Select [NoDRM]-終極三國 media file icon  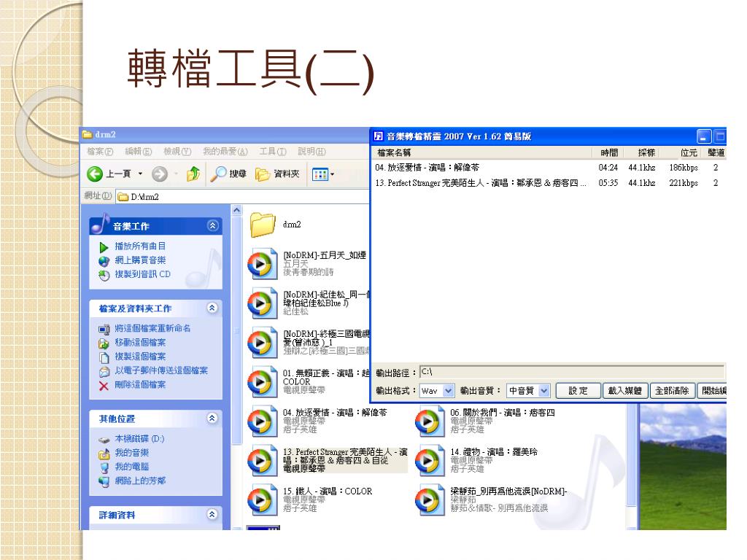pyautogui.click(x=262, y=343)
